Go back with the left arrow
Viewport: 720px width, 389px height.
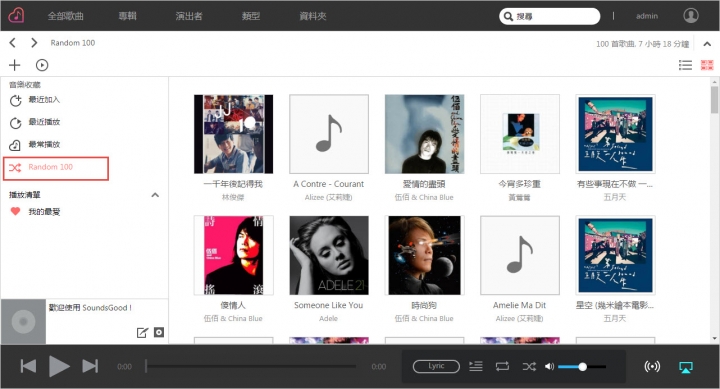coord(12,43)
